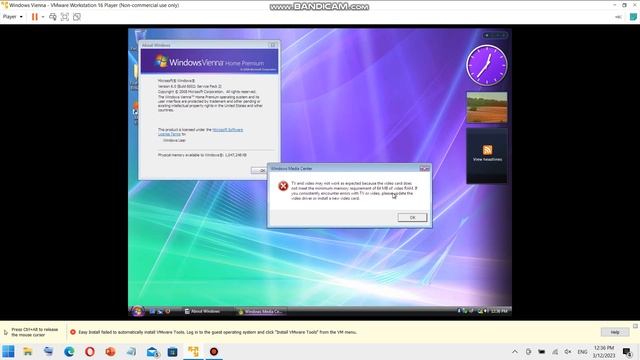Click the ENG language indicator
The width and height of the screenshot is (640, 360).
coord(582,352)
